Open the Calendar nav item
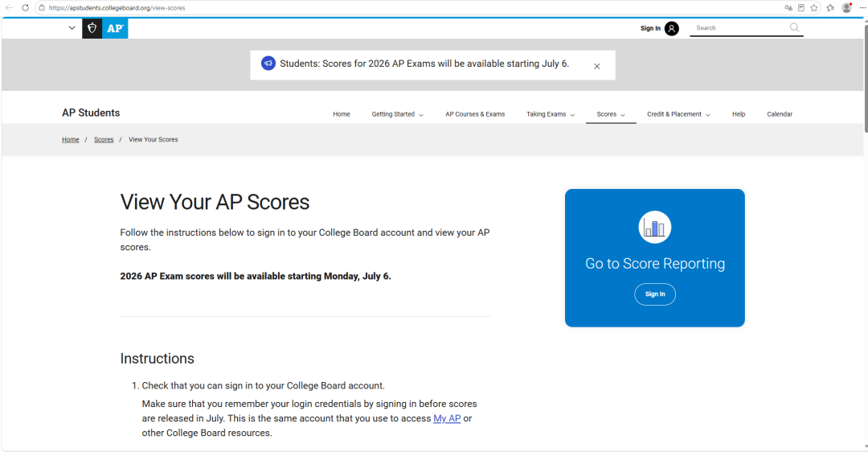868x452 pixels. point(780,114)
